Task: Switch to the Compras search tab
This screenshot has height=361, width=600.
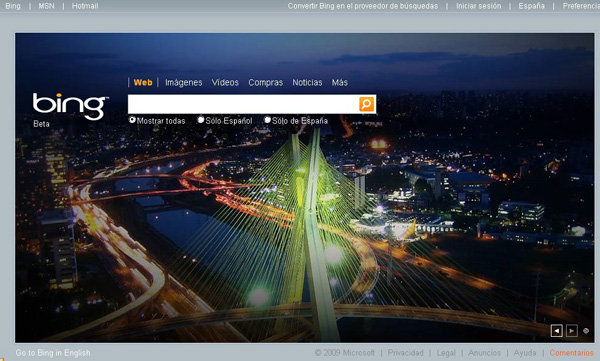Action: 266,82
